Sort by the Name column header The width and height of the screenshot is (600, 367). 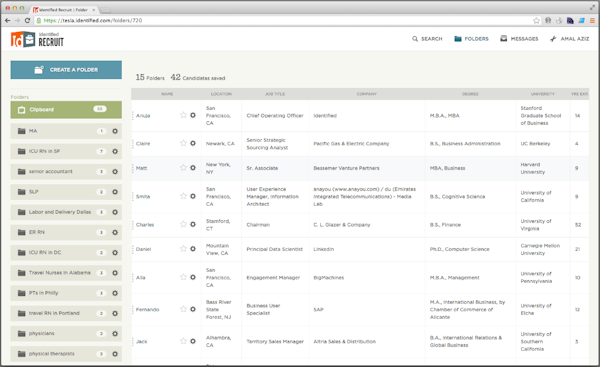coord(167,94)
